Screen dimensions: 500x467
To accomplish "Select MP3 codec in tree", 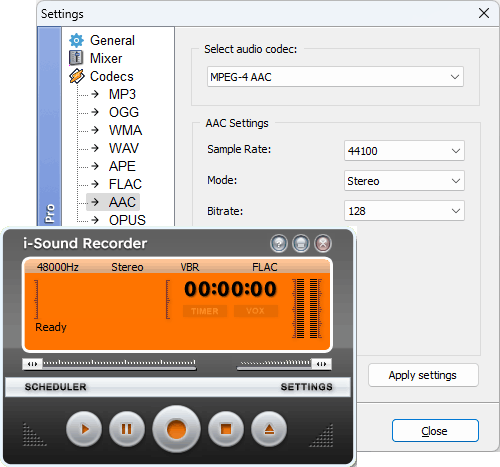I will (122, 94).
